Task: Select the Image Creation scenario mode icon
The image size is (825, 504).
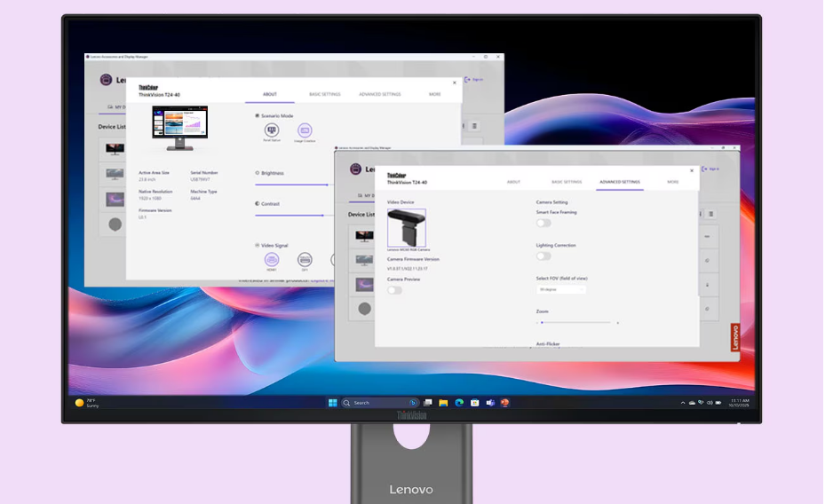Action: pyautogui.click(x=305, y=130)
